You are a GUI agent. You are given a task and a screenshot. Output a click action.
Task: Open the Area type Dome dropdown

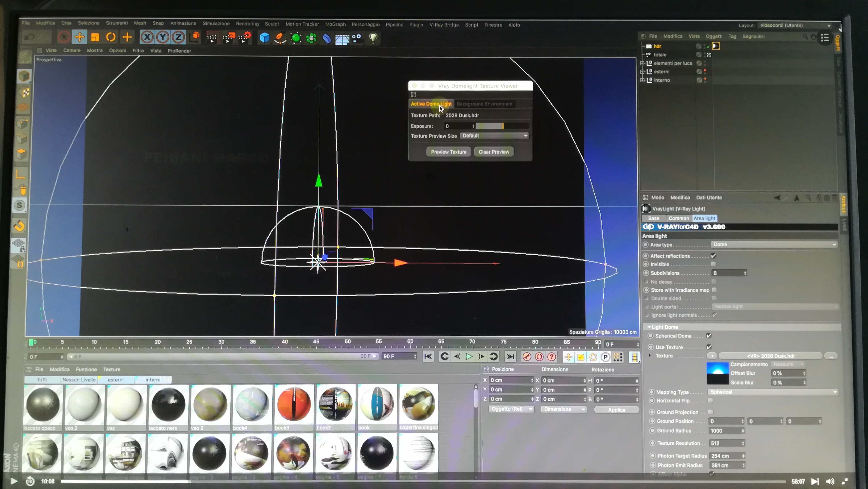pyautogui.click(x=774, y=245)
